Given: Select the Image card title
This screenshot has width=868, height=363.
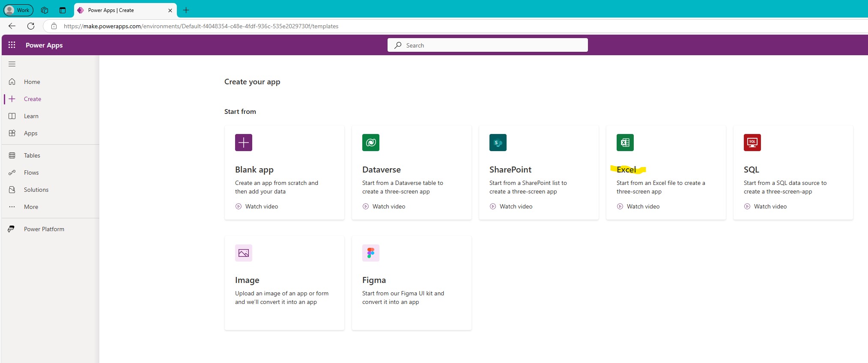Looking at the screenshot, I should 247,280.
